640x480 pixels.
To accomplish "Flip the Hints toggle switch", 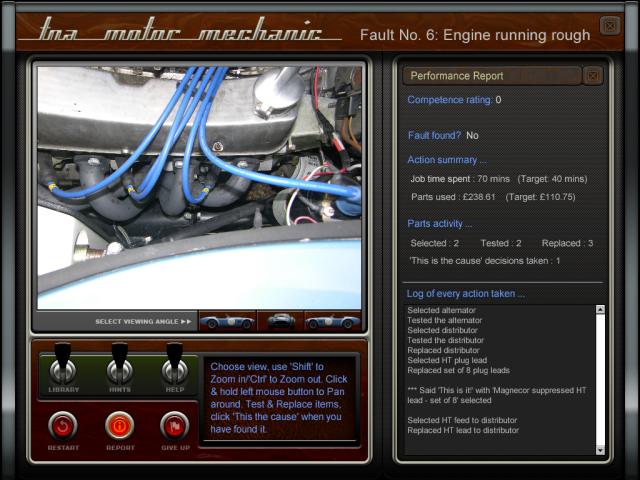I will tap(119, 367).
